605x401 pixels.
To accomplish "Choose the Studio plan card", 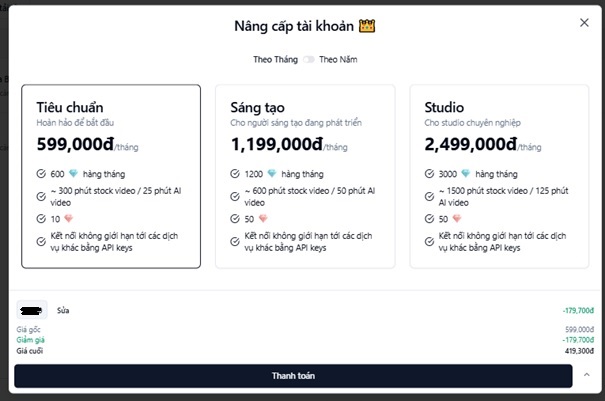I will (498, 176).
